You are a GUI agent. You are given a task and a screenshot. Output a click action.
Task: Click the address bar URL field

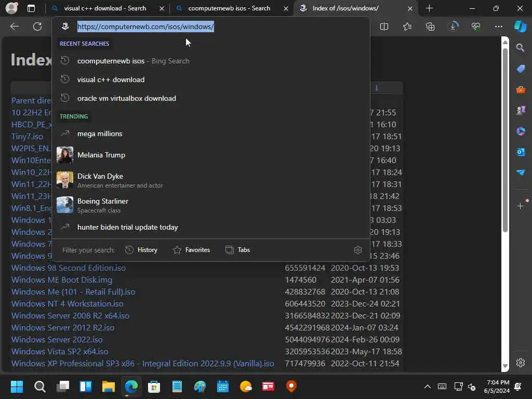tap(210, 26)
